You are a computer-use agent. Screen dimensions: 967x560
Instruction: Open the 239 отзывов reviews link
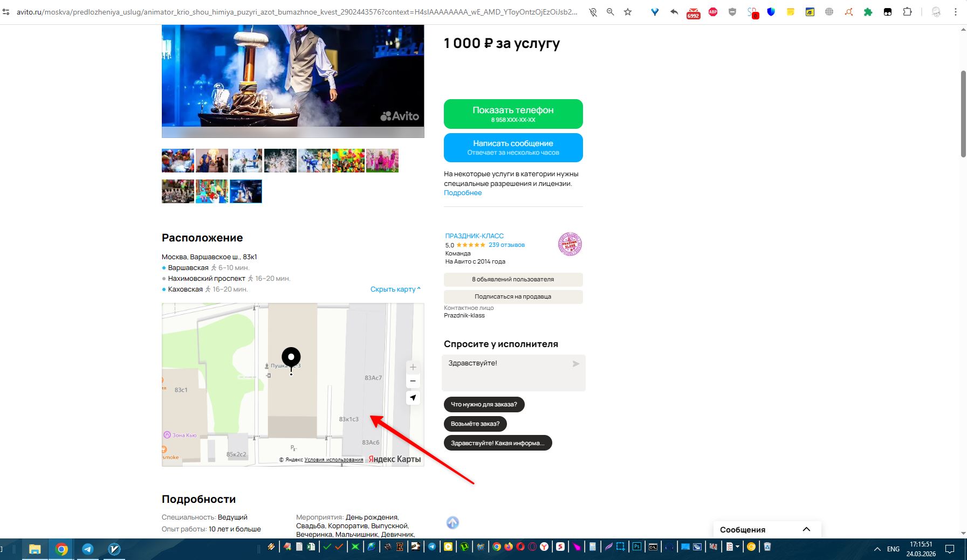(506, 245)
